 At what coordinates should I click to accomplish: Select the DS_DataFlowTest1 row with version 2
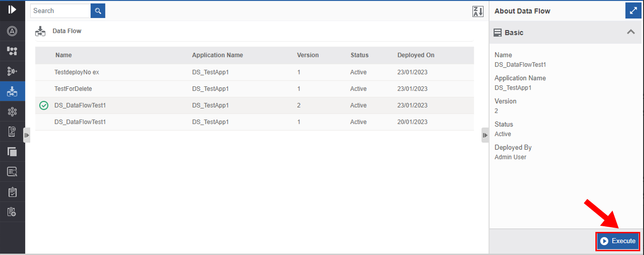[255, 105]
